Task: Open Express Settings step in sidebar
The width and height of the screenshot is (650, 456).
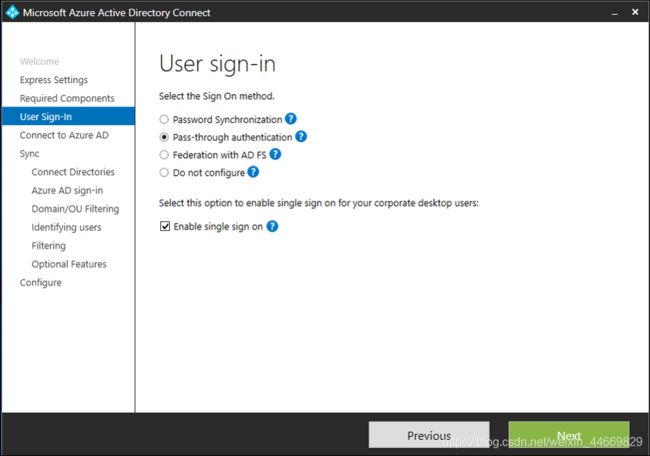Action: (54, 80)
